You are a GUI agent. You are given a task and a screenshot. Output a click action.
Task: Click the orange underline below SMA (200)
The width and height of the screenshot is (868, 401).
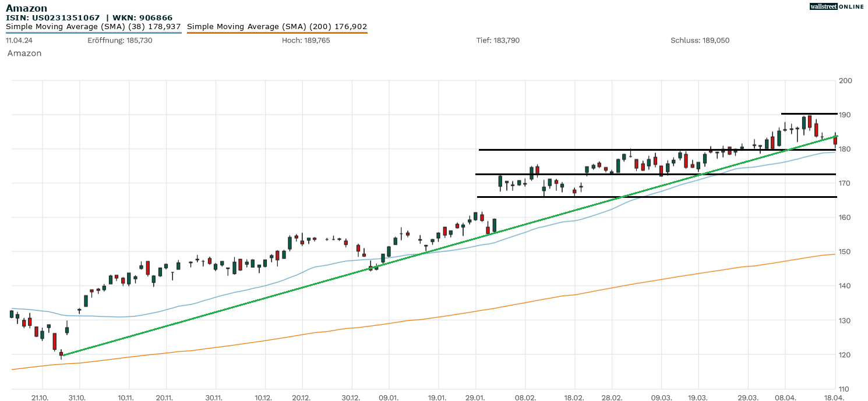(277, 33)
